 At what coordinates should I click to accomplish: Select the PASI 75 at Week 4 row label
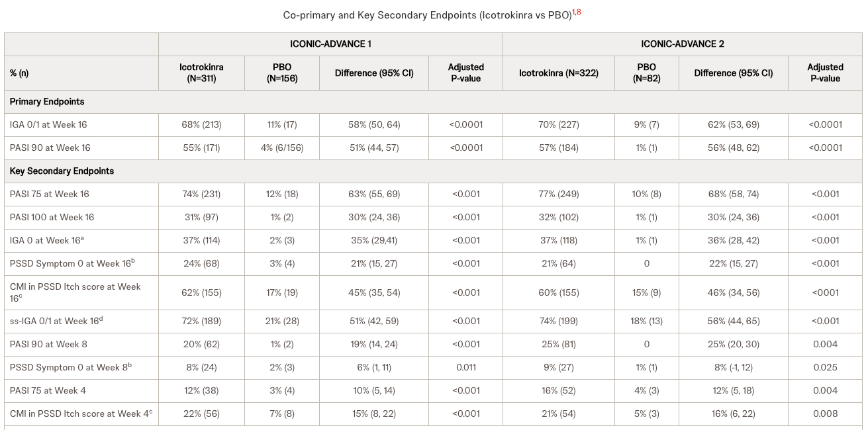[x=48, y=390]
